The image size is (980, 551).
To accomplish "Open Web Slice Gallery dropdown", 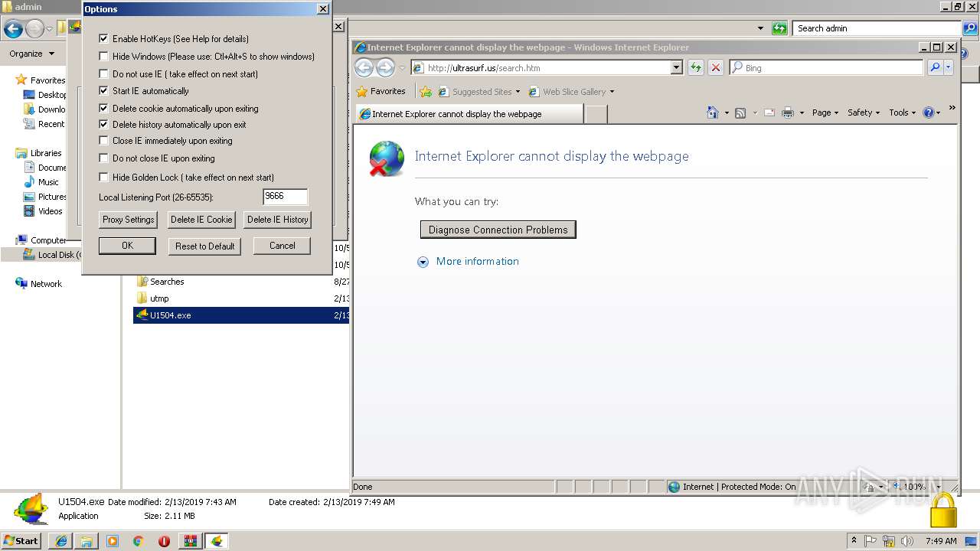I will 612,92.
